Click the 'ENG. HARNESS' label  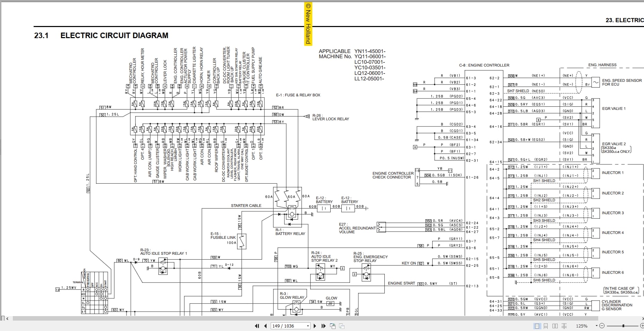tap(602, 65)
